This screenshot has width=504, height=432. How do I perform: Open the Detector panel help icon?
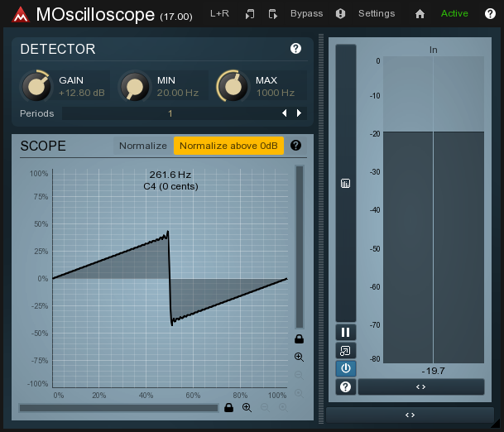[295, 49]
